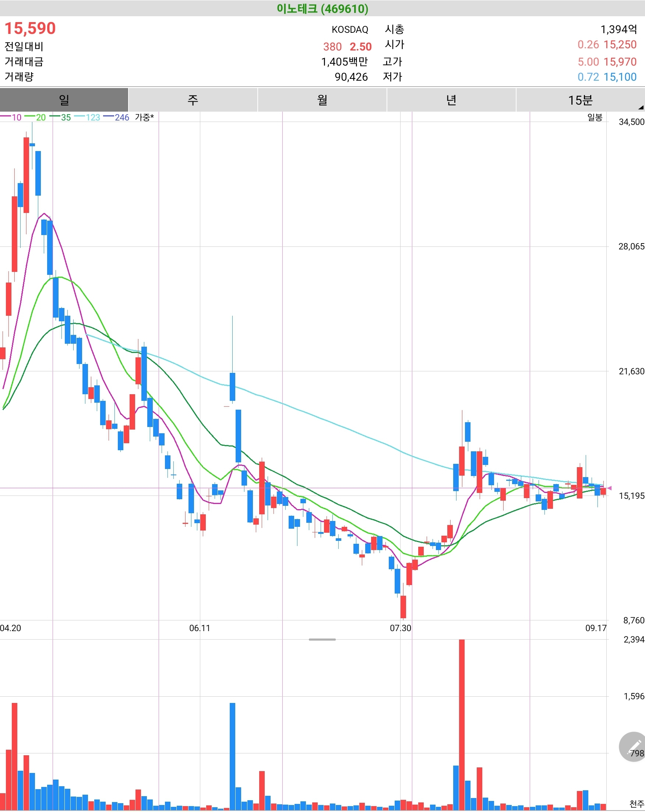Click the 123-day moving average legend
The width and height of the screenshot is (645, 812).
click(x=87, y=117)
